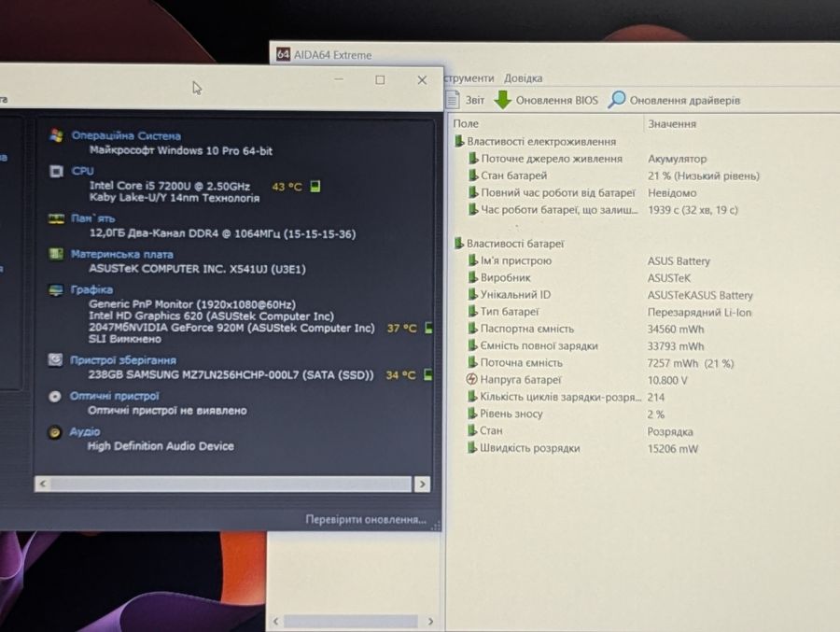Open the Операційна Система section link
The height and width of the screenshot is (632, 840).
126,135
